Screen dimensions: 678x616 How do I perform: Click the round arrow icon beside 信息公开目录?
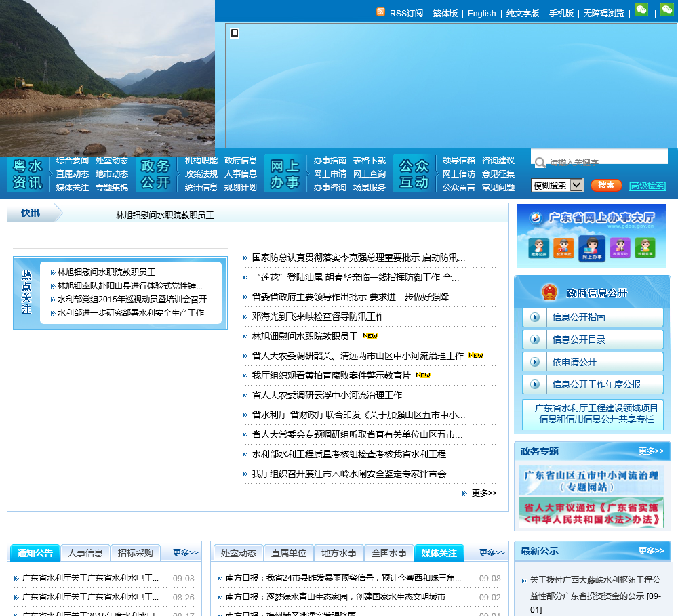pos(535,340)
